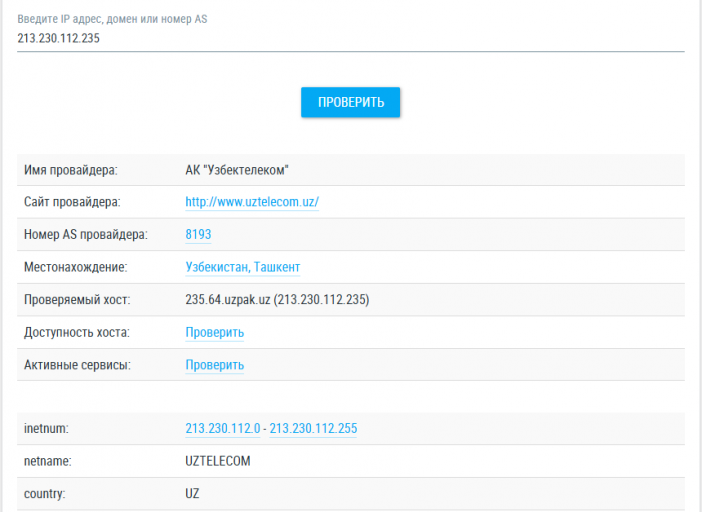Click Проверить in Доступность хоста row
Screen dimensions: 702x512
point(214,333)
